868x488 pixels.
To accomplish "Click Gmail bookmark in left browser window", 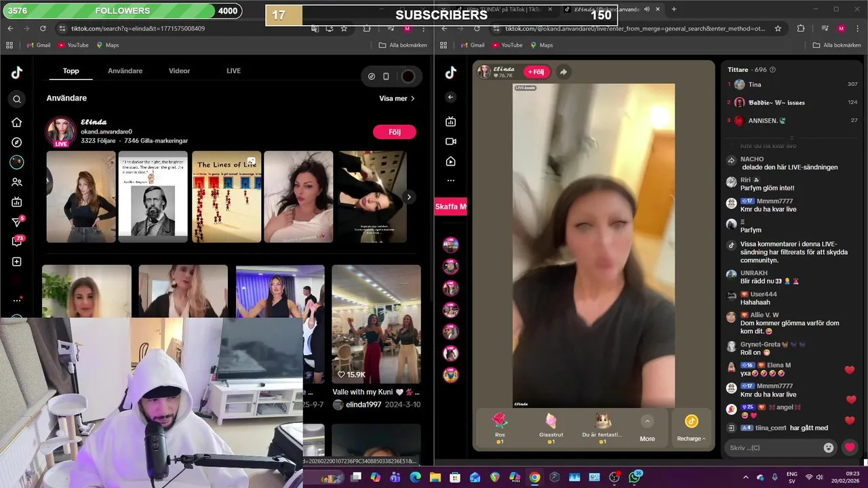I will pyautogui.click(x=39, y=45).
